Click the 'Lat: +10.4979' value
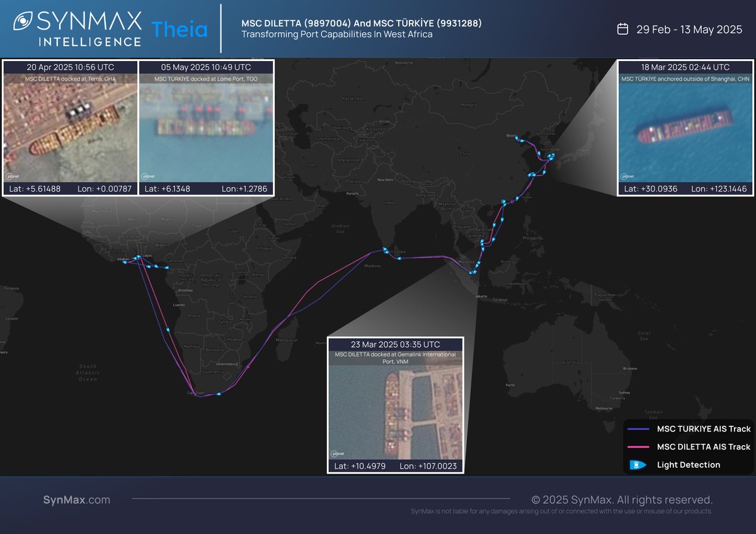The image size is (756, 534). (360, 466)
